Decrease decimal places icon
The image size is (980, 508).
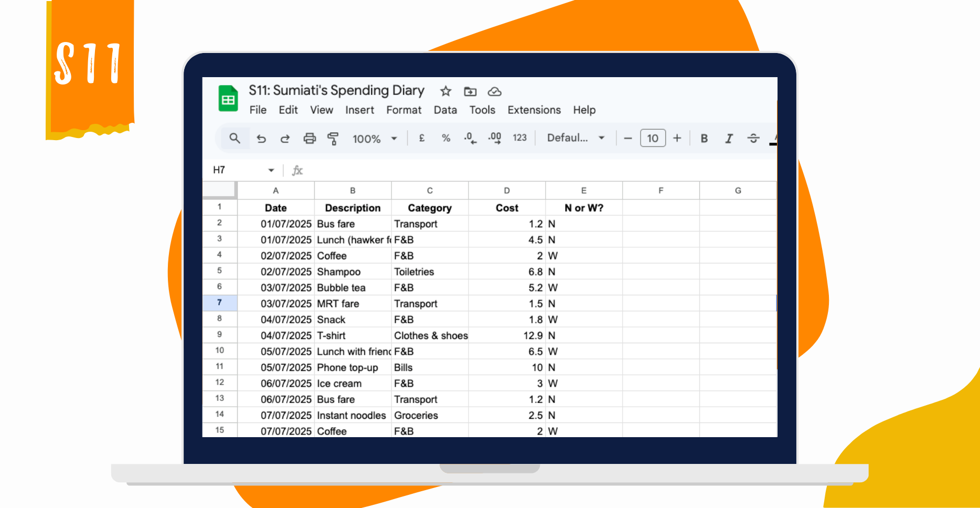pos(470,138)
